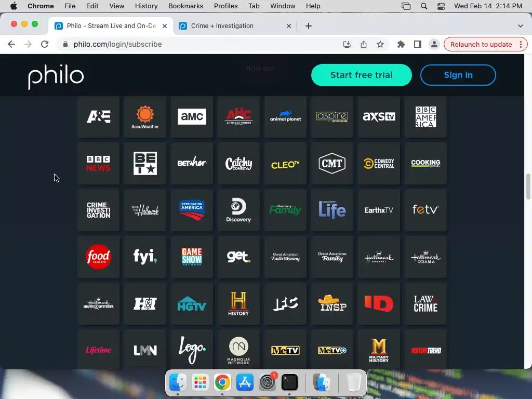Pick the CLEO TV channel logo
Image resolution: width=532 pixels, height=399 pixels.
coord(285,164)
